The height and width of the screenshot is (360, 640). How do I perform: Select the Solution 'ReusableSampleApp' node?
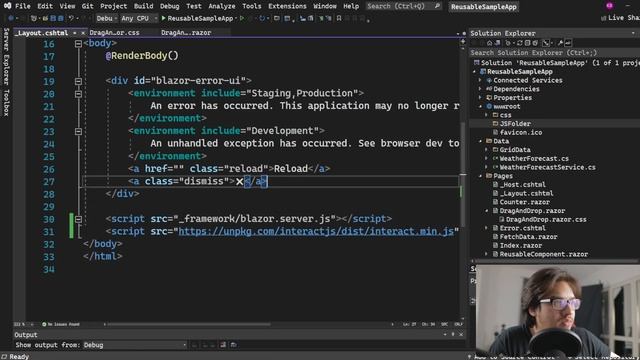click(x=556, y=63)
